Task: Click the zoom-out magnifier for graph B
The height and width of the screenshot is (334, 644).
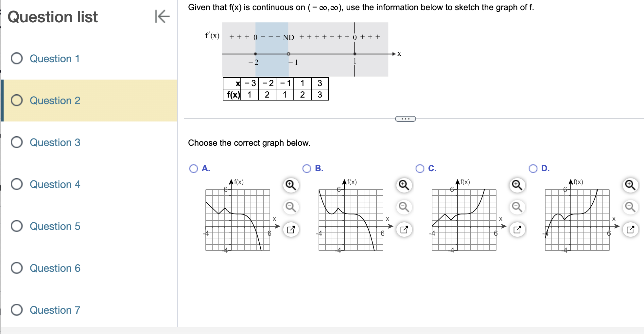Action: point(404,207)
